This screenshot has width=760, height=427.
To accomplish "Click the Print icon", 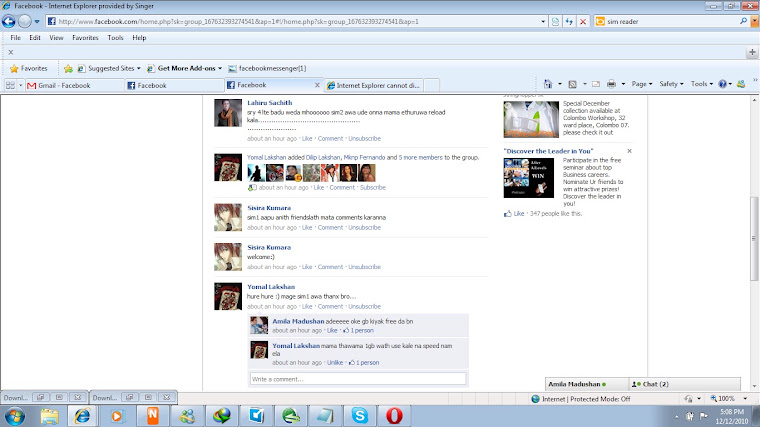I will pyautogui.click(x=611, y=84).
